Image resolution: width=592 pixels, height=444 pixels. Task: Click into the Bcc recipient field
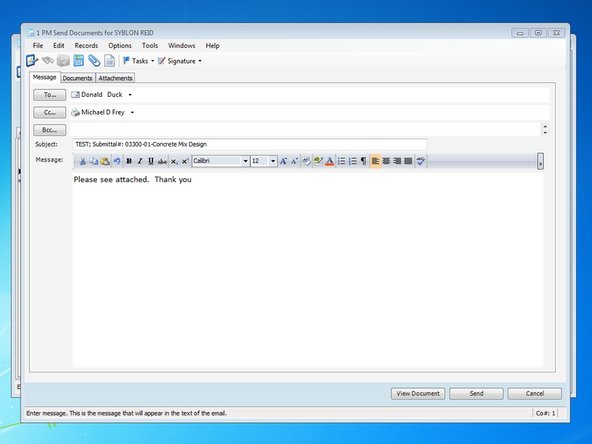pos(305,130)
